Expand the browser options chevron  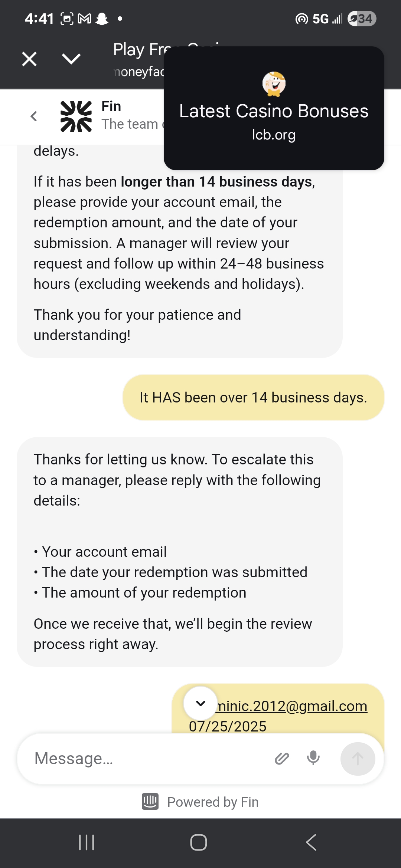pyautogui.click(x=71, y=59)
